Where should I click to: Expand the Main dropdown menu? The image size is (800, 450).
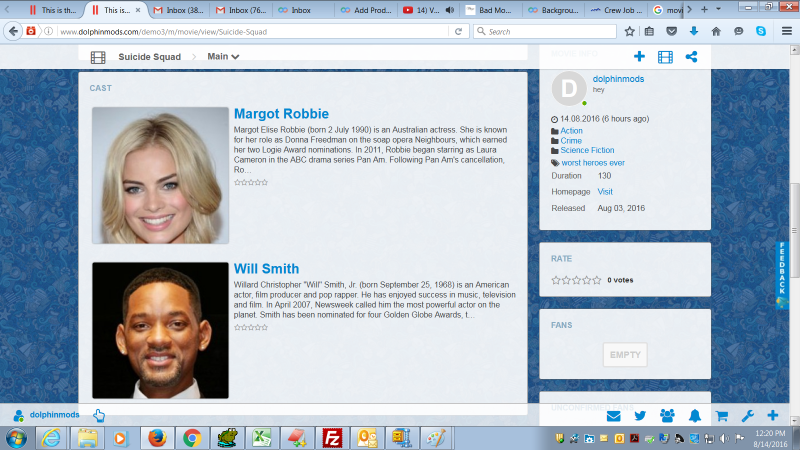pos(223,57)
